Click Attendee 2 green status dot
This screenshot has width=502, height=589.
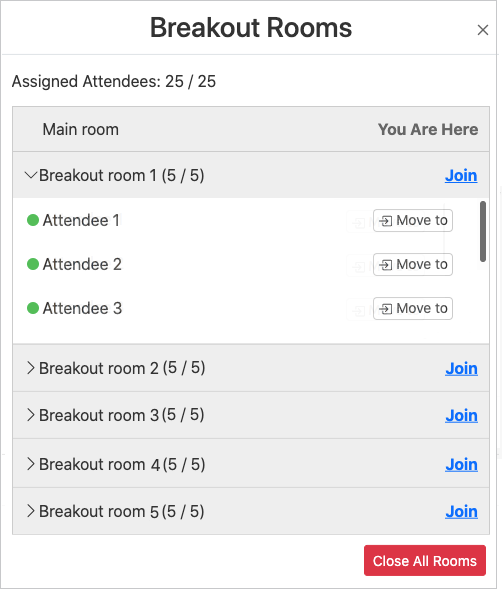pos(33,264)
